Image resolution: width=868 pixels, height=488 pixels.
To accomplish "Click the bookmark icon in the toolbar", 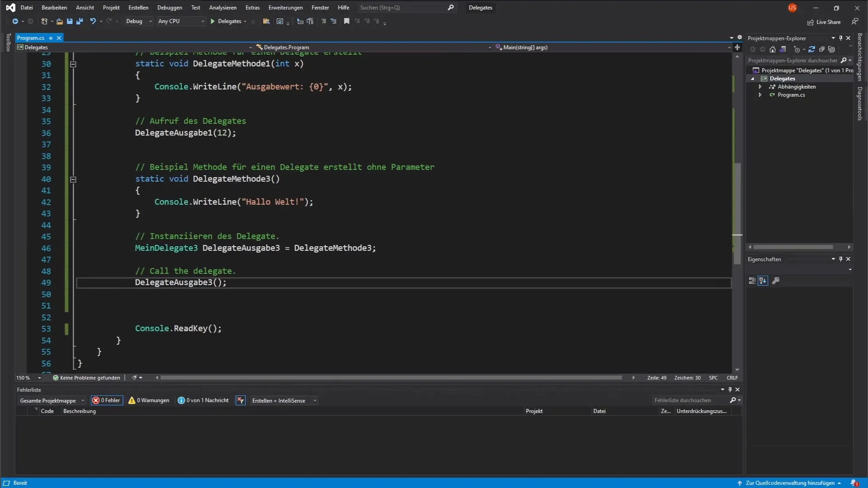I will [347, 21].
